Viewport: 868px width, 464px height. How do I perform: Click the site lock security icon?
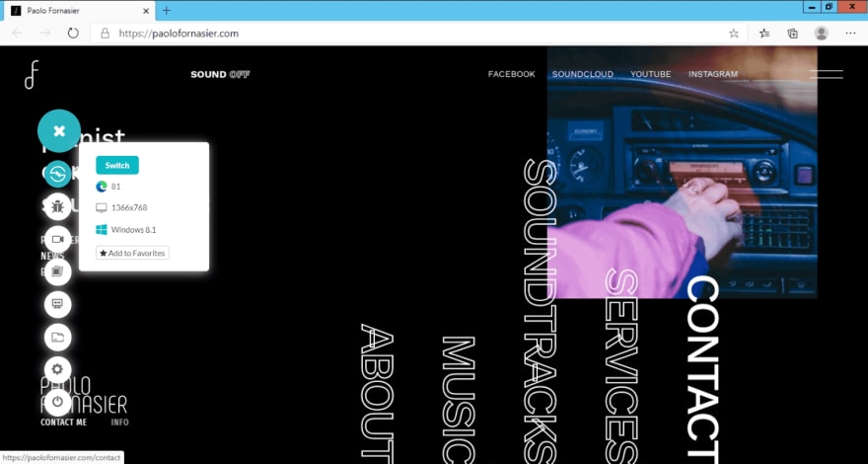(x=105, y=34)
